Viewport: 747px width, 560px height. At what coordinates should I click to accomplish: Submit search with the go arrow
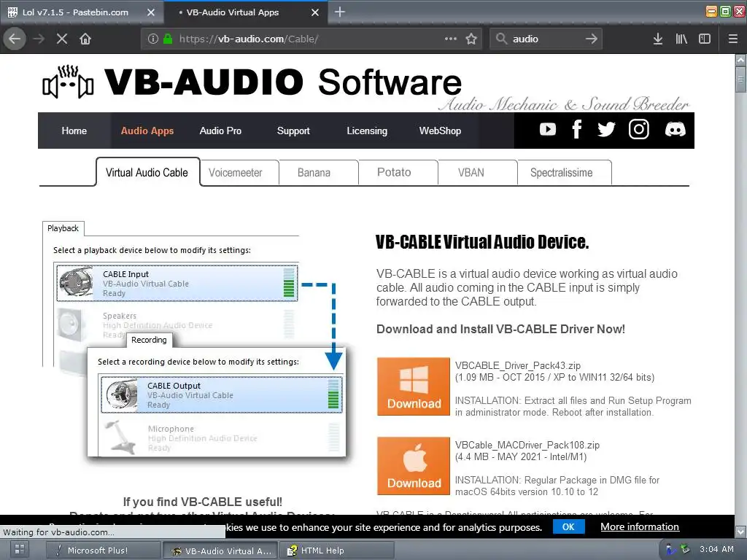(591, 39)
